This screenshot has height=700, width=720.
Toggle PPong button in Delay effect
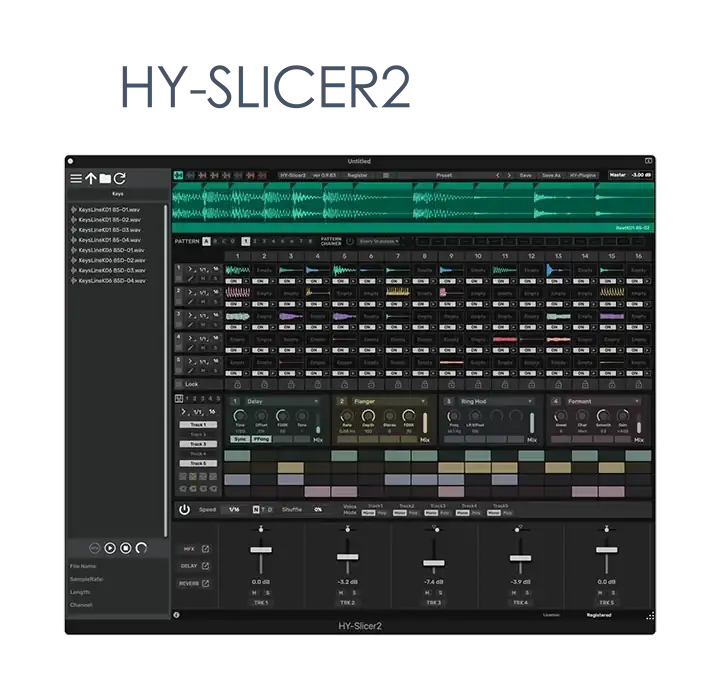[261, 440]
